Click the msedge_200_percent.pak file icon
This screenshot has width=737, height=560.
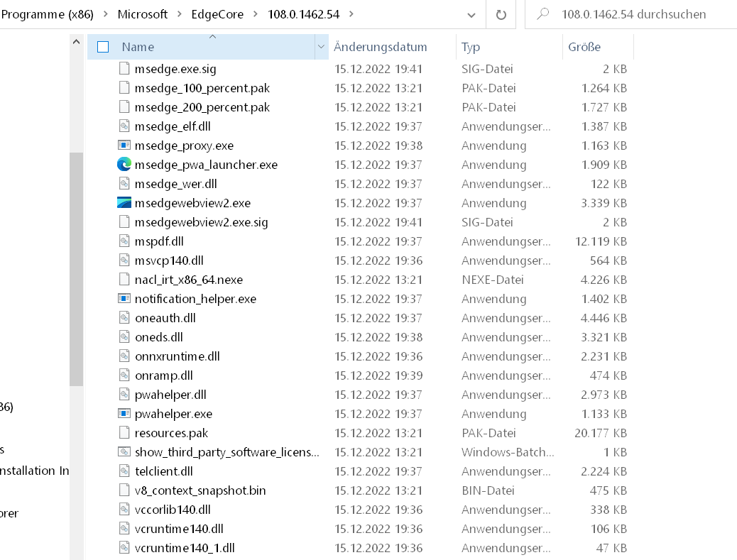pos(124,107)
